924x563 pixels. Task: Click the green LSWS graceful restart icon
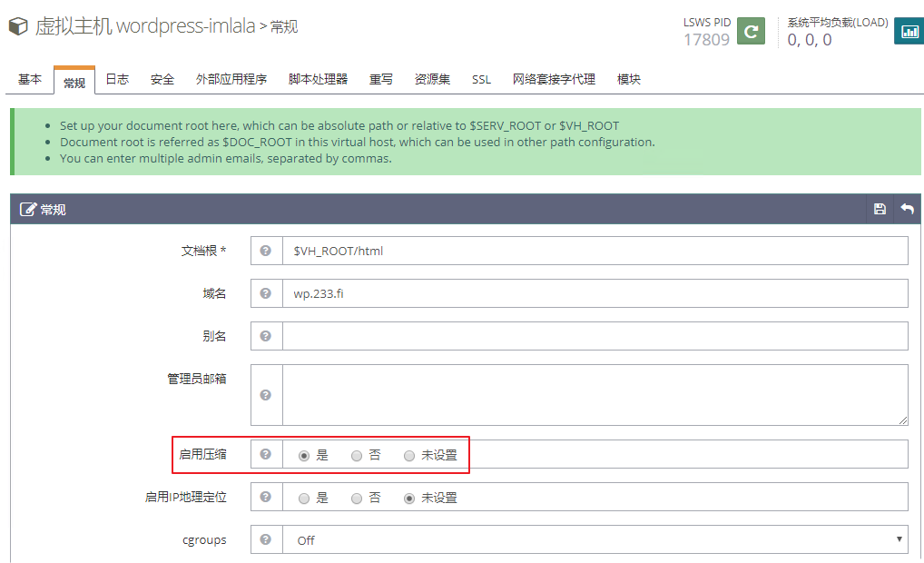tap(751, 31)
